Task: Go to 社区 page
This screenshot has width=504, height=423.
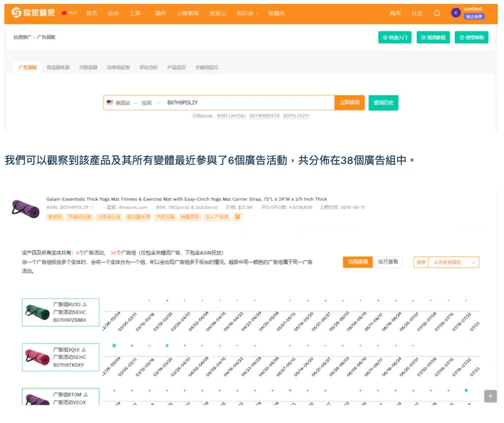Action: click(x=417, y=13)
